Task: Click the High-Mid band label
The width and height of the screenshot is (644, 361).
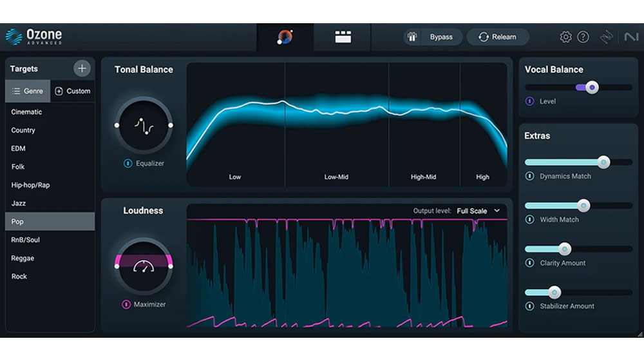Action: coord(424,177)
